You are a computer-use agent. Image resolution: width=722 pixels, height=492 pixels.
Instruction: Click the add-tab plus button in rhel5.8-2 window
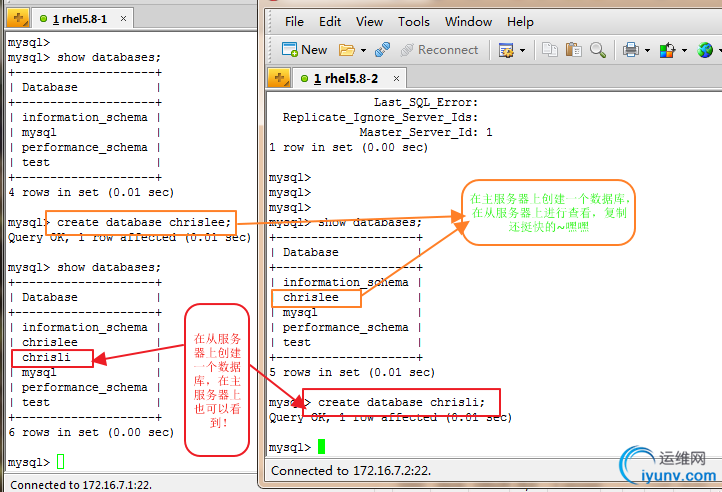click(x=279, y=78)
